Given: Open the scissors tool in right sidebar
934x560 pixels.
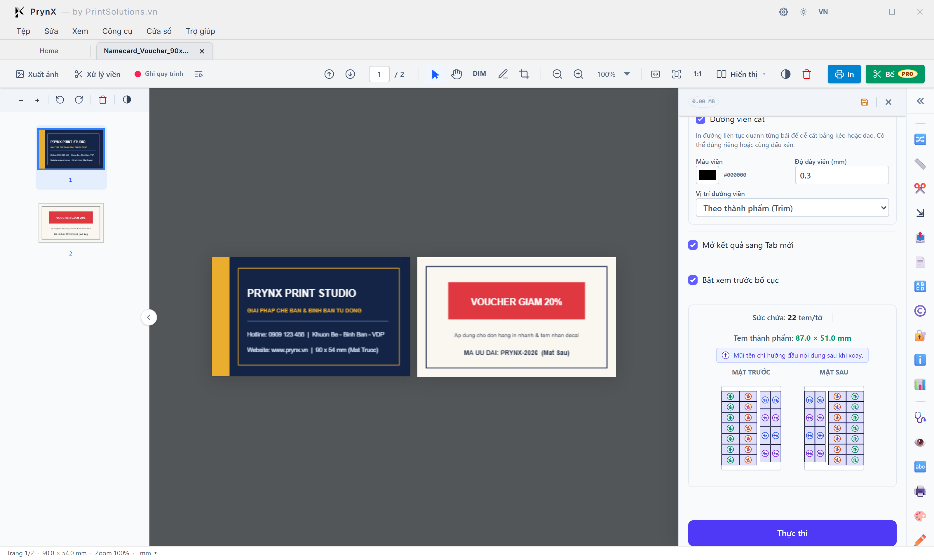Looking at the screenshot, I should point(920,188).
